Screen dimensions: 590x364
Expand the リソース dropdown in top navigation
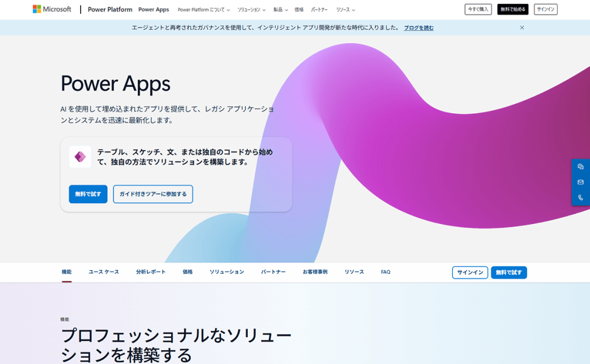click(x=346, y=10)
